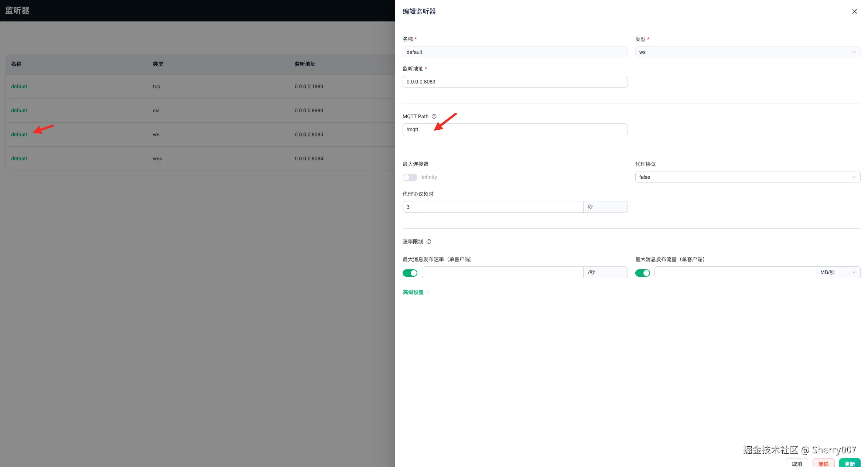Open the default tcp listener link
This screenshot has height=467, width=868.
click(19, 86)
